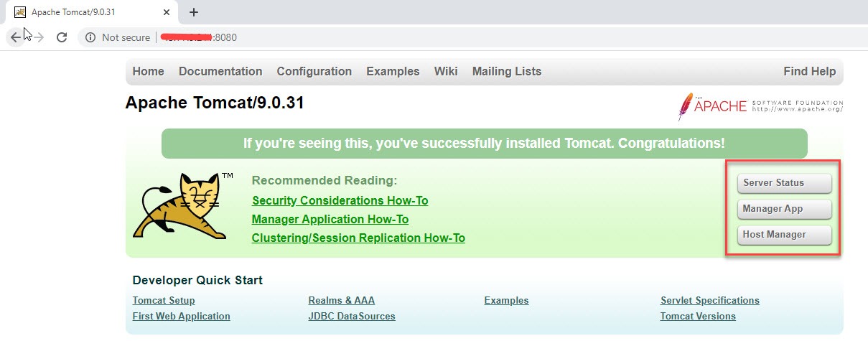Open the Documentation menu item
The image size is (868, 341).
(x=220, y=71)
